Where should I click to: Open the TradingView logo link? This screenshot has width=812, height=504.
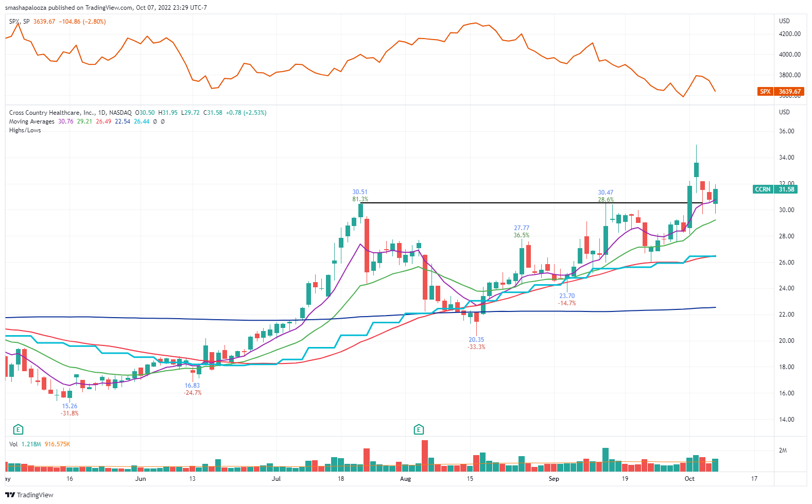[29, 495]
